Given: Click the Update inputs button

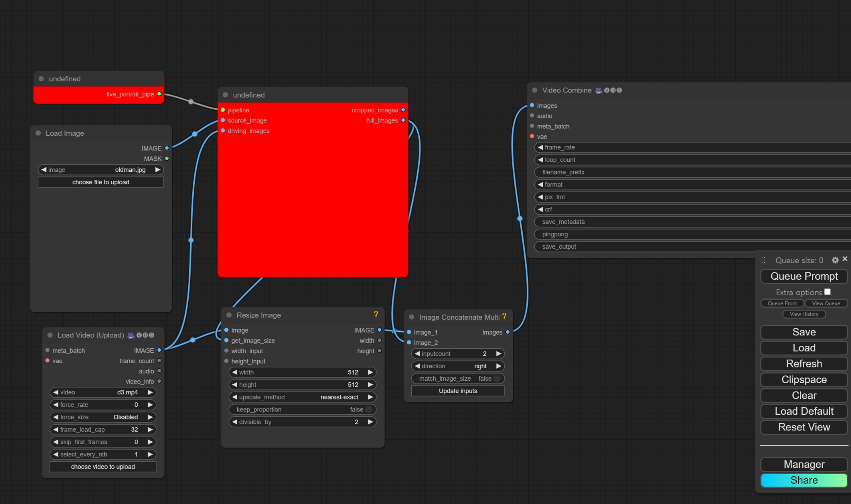Looking at the screenshot, I should tap(458, 391).
